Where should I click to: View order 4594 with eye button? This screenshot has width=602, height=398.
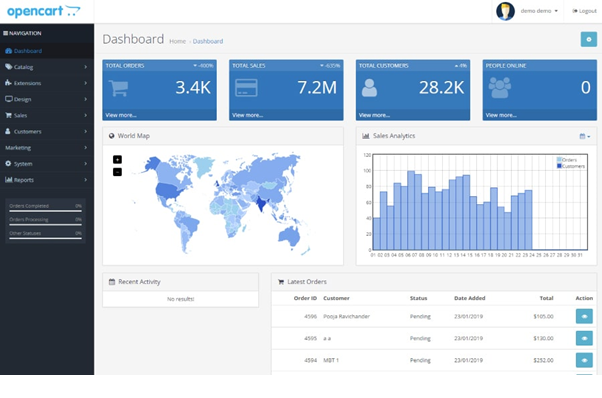click(x=584, y=360)
